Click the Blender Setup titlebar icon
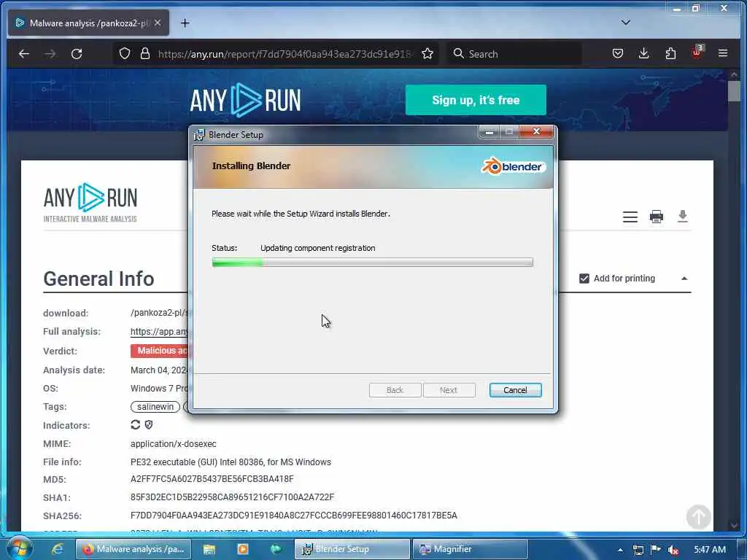The height and width of the screenshot is (560, 747). [199, 135]
